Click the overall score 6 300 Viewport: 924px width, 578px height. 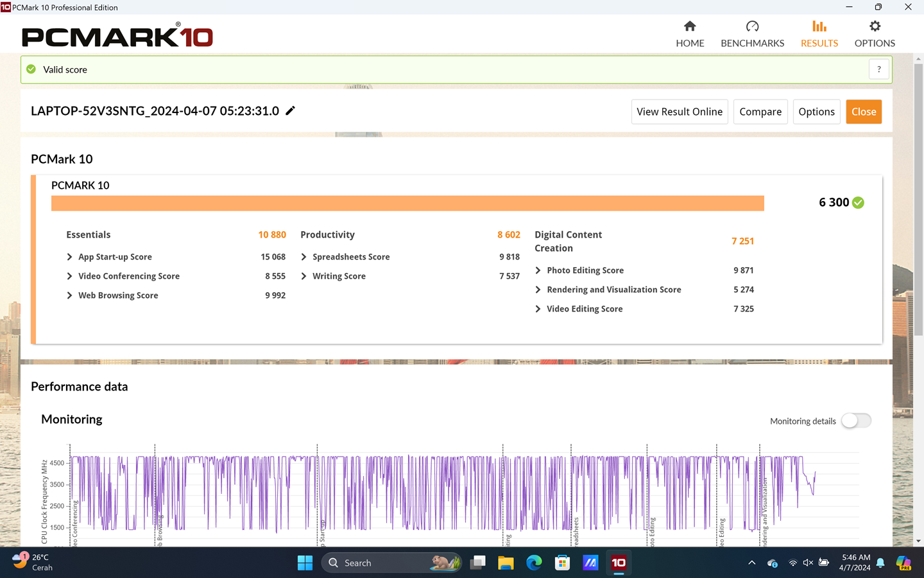(834, 202)
